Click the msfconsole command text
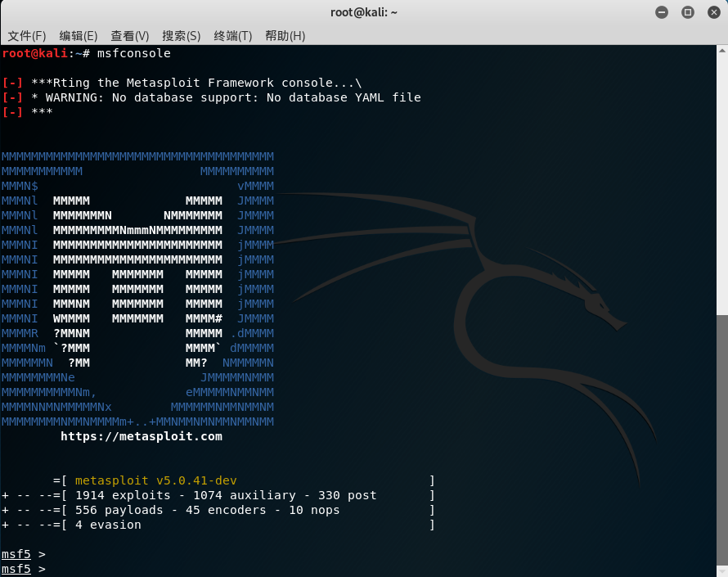This screenshot has height=577, width=728. (x=133, y=53)
